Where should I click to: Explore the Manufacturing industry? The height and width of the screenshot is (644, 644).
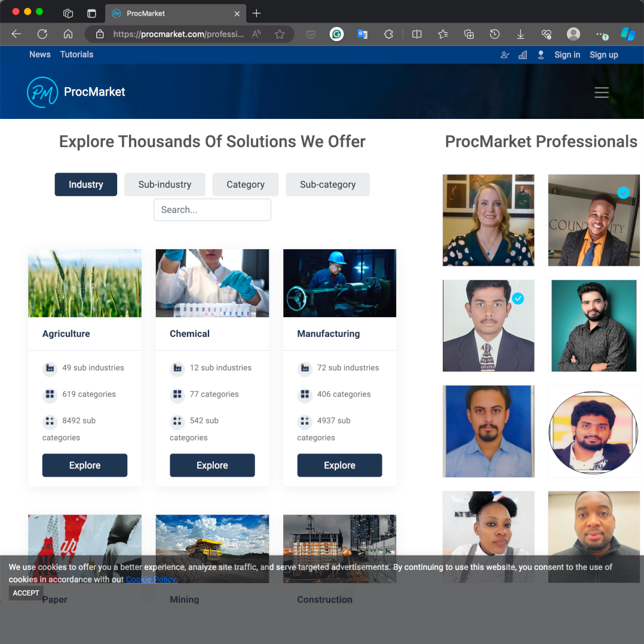click(340, 465)
